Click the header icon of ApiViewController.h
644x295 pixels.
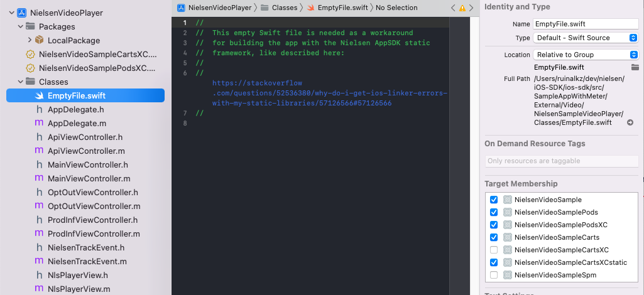pyautogui.click(x=40, y=137)
